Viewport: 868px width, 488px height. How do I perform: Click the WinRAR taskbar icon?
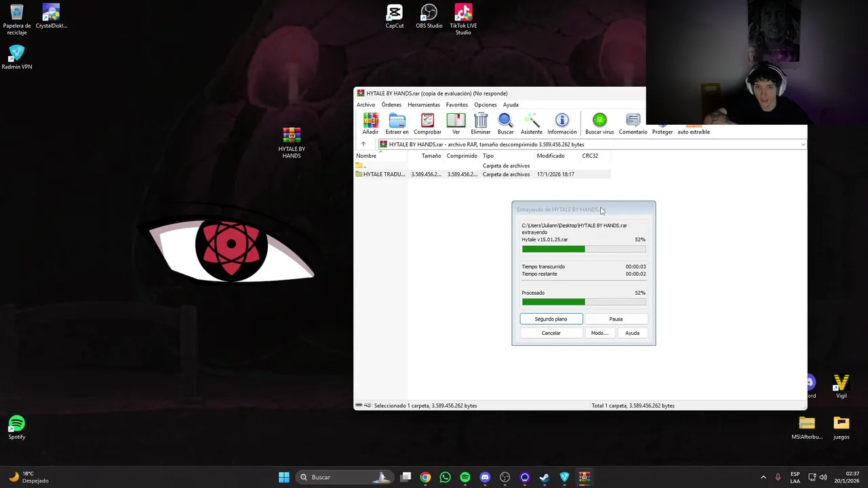pos(585,477)
